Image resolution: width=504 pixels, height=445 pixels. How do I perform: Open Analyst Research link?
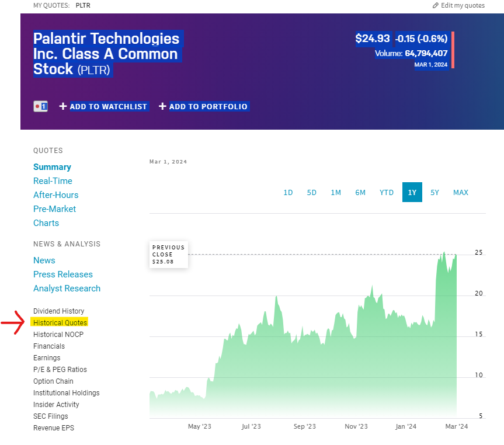[x=67, y=288]
